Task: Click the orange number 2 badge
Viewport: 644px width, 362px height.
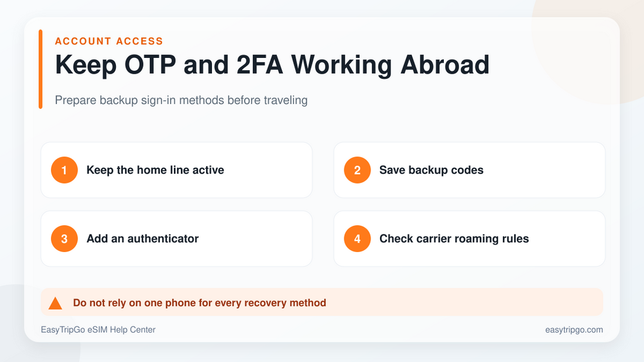Action: point(357,170)
